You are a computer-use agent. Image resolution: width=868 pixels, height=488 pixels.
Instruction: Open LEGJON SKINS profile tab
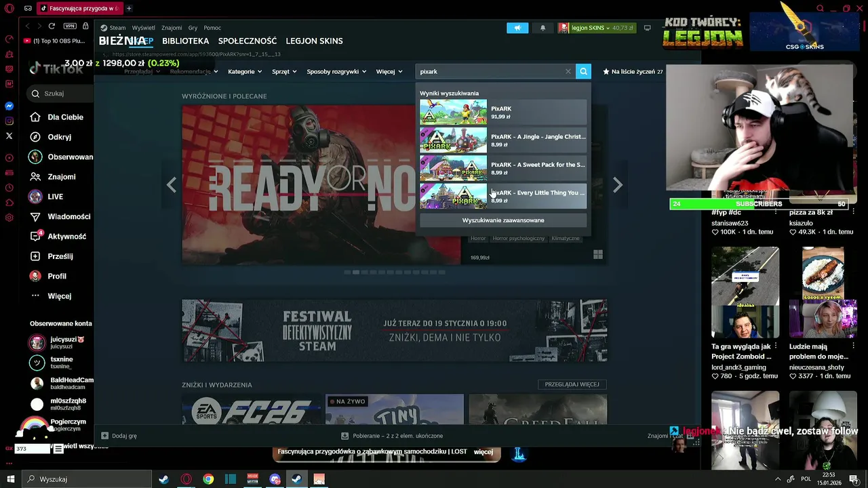[x=314, y=41]
